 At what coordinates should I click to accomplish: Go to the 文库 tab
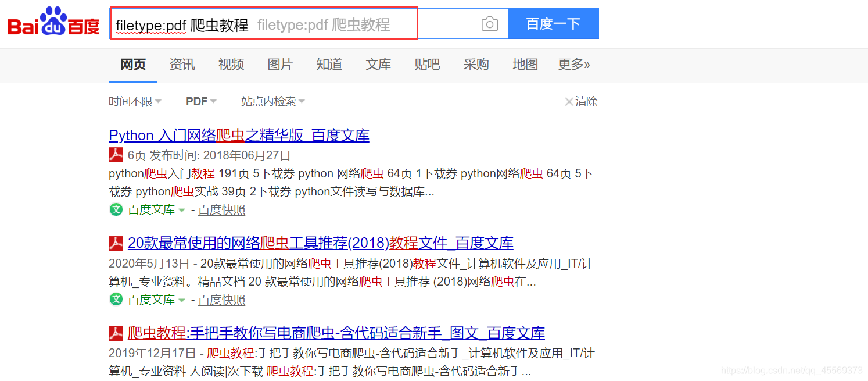pyautogui.click(x=378, y=65)
